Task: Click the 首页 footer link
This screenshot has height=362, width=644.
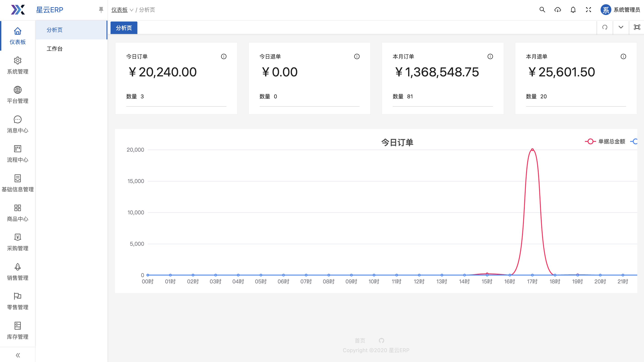Action: click(360, 340)
